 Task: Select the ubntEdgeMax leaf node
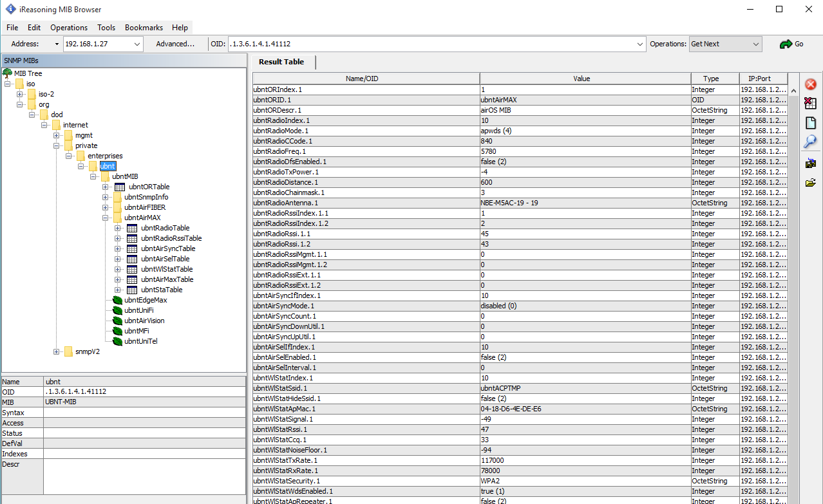tap(145, 300)
